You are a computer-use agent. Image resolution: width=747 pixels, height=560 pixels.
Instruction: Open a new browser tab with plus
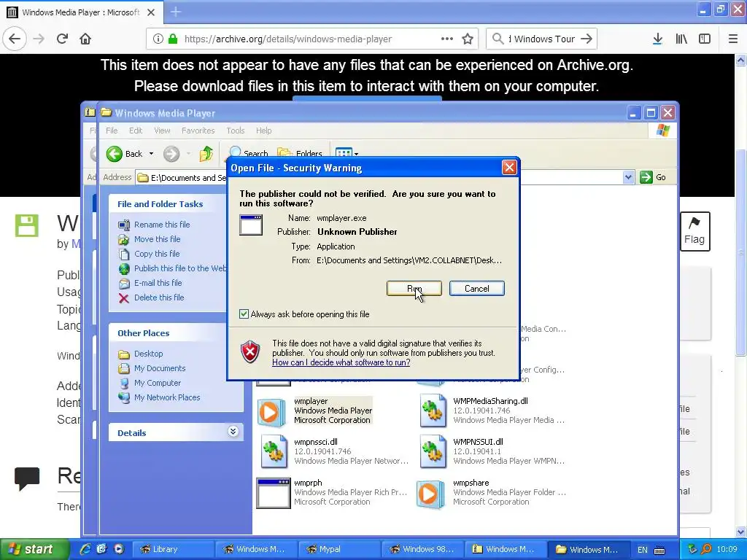pyautogui.click(x=176, y=12)
